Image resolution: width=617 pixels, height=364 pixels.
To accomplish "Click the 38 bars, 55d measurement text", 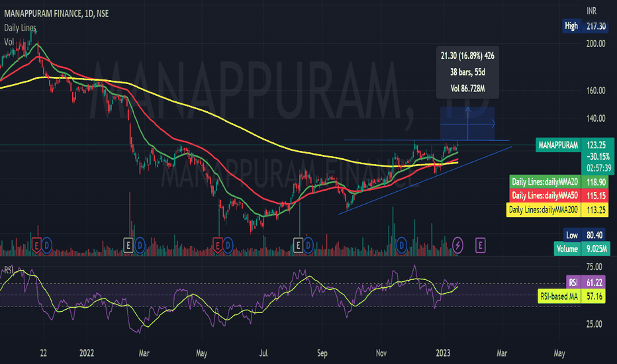I will click(x=467, y=72).
